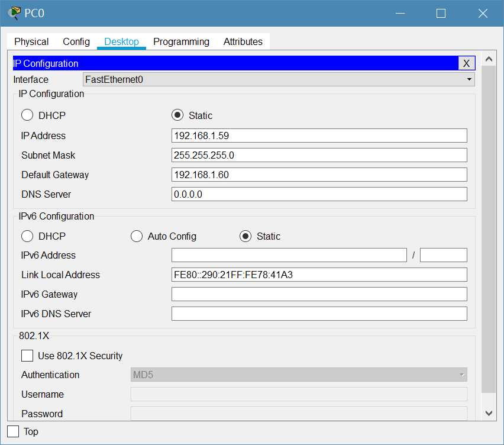
Task: Click the empty IPv6 Address field
Action: point(289,255)
